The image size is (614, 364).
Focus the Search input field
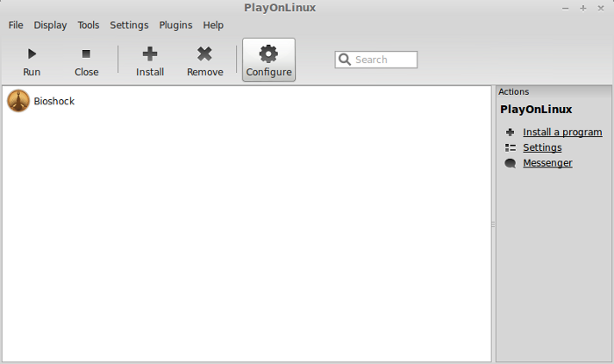(376, 60)
